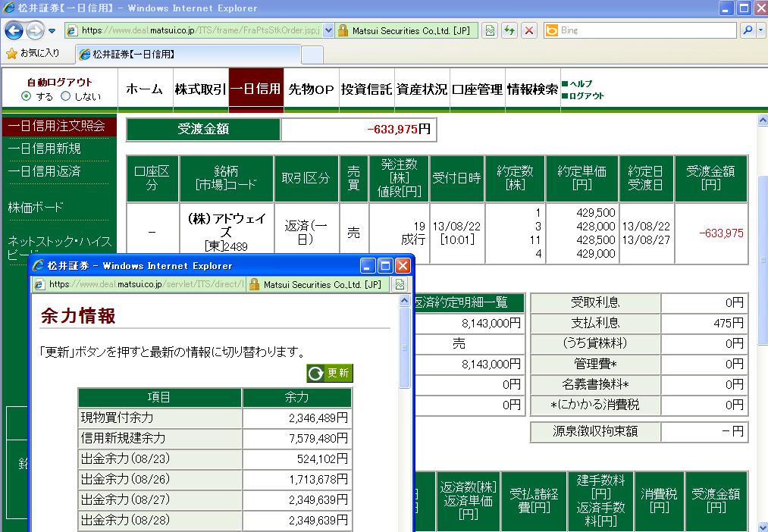Click the Bing search magnifier icon

[746, 31]
